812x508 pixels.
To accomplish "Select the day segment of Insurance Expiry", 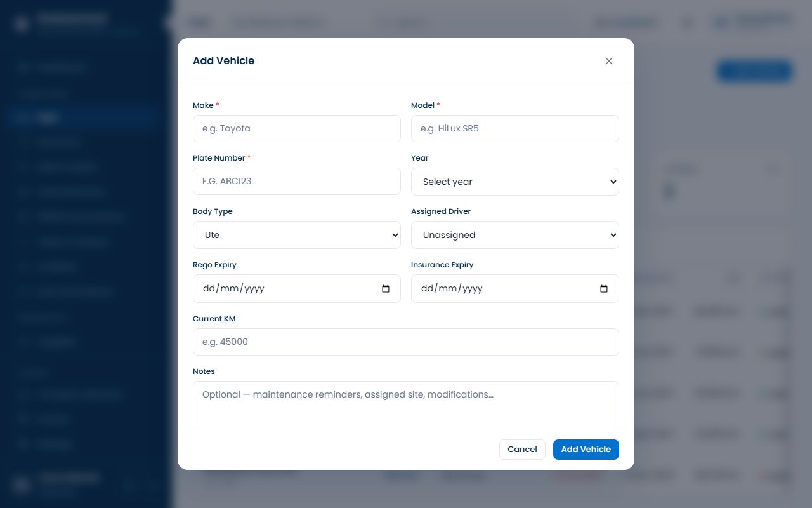I will [428, 288].
